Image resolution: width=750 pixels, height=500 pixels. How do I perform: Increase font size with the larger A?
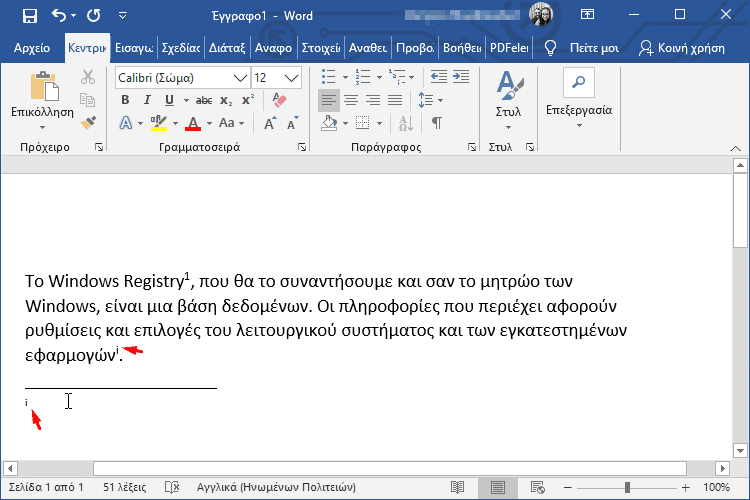(270, 123)
